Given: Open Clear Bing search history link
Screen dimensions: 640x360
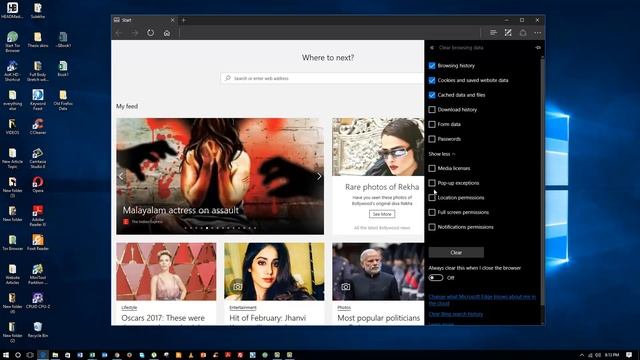Looking at the screenshot, I should tap(456, 314).
